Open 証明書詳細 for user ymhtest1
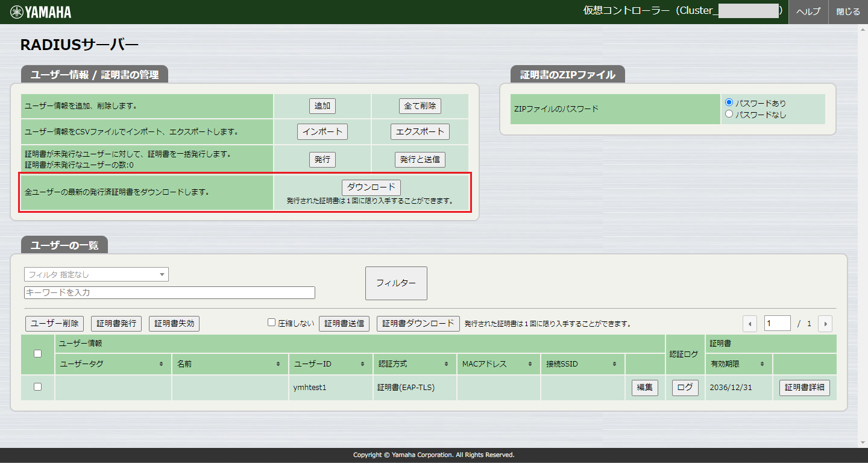 (804, 388)
